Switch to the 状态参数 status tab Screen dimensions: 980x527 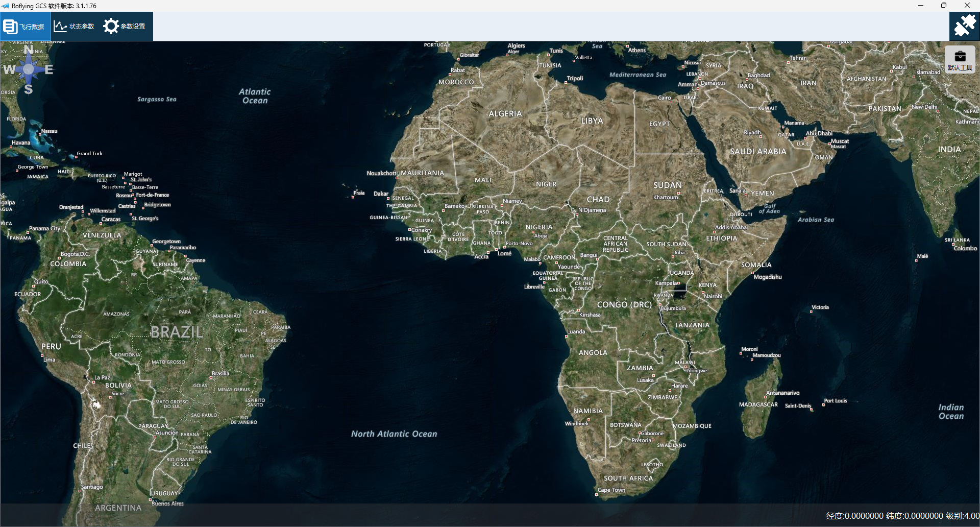[x=75, y=27]
